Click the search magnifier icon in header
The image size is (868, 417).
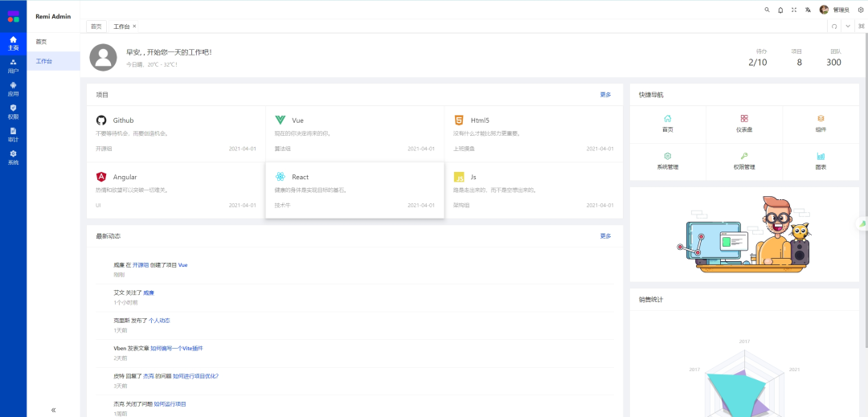coord(767,10)
